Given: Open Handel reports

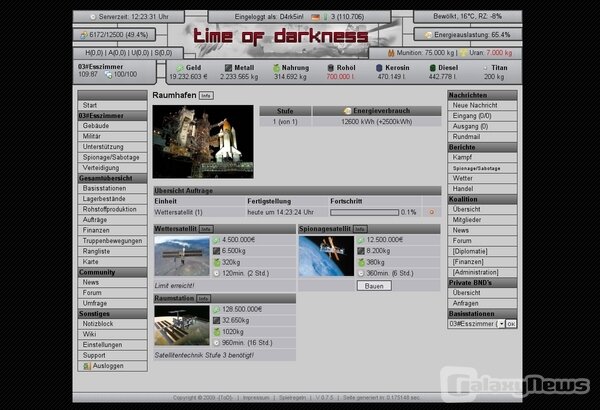Looking at the screenshot, I should tap(482, 189).
